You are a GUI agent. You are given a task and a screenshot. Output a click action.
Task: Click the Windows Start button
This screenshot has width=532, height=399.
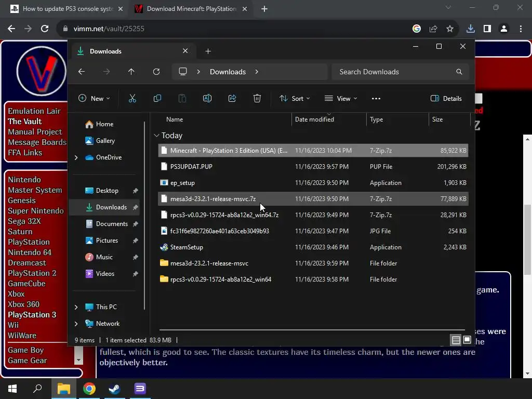coord(12,389)
